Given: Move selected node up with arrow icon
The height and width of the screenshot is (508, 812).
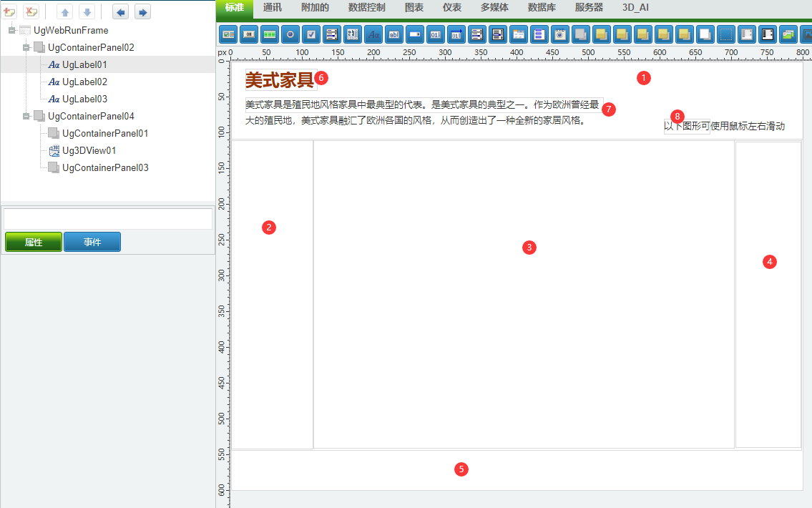Looking at the screenshot, I should 64,11.
